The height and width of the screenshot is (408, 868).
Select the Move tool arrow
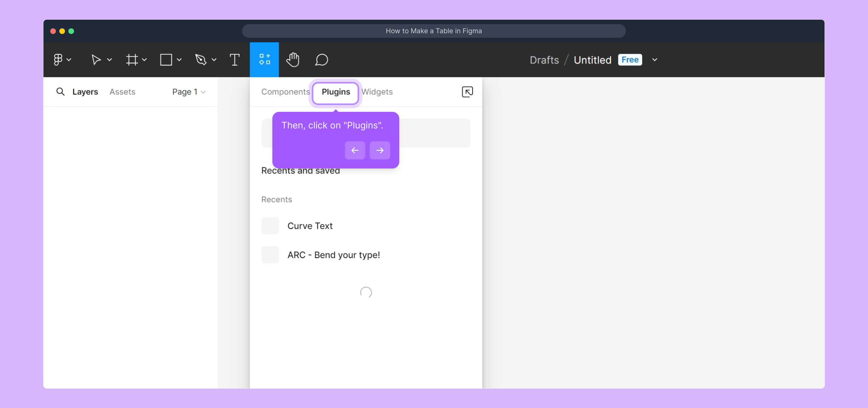click(96, 60)
